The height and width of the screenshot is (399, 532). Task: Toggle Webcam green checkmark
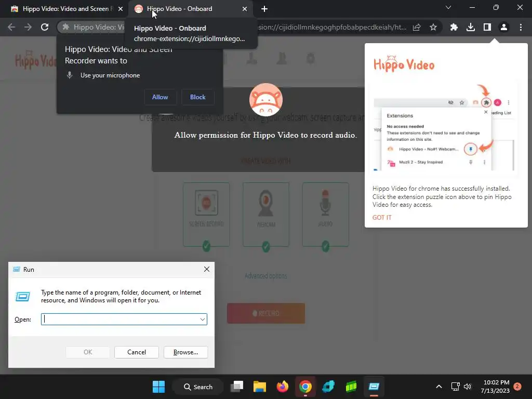pyautogui.click(x=266, y=246)
